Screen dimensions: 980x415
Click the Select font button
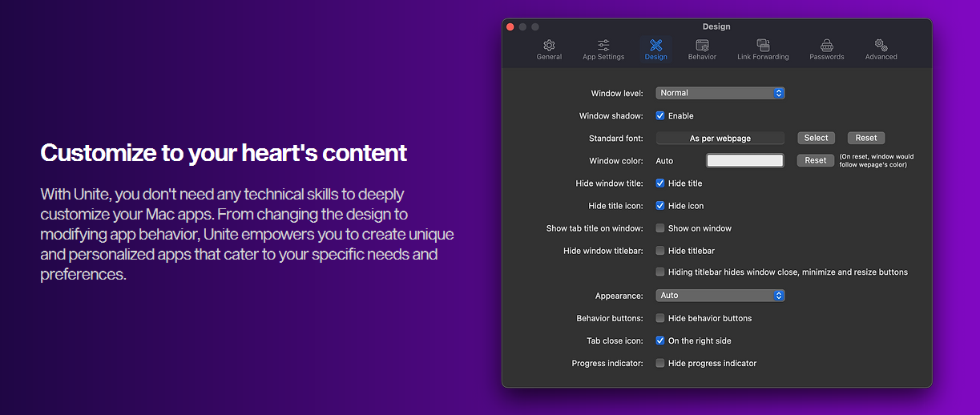click(x=816, y=138)
